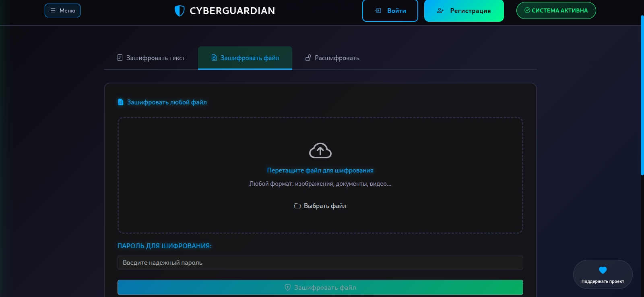
Task: Click the Перетащите файл для шифрования text
Action: (x=320, y=170)
